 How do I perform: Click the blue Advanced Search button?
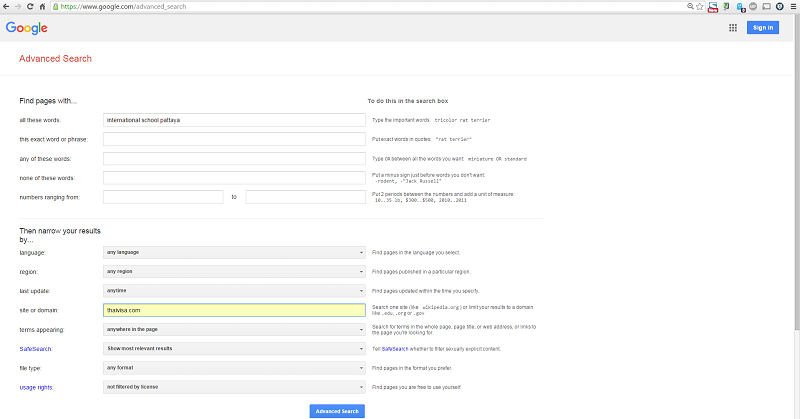pos(337,411)
